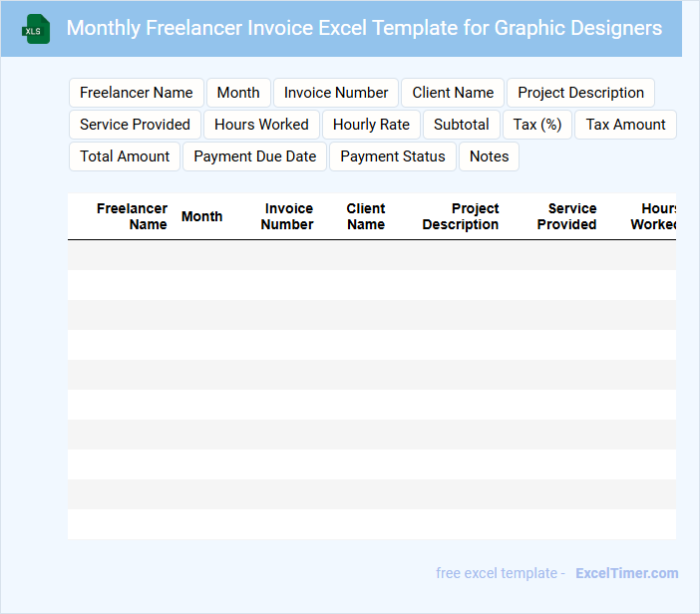Choose the Client Name tag
The image size is (700, 614).
[453, 93]
